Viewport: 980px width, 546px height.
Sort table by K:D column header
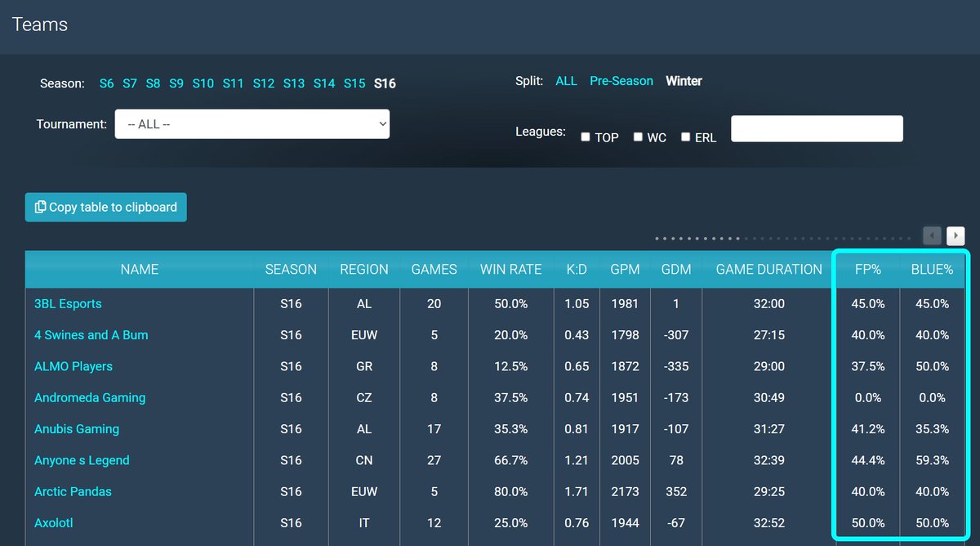point(577,270)
